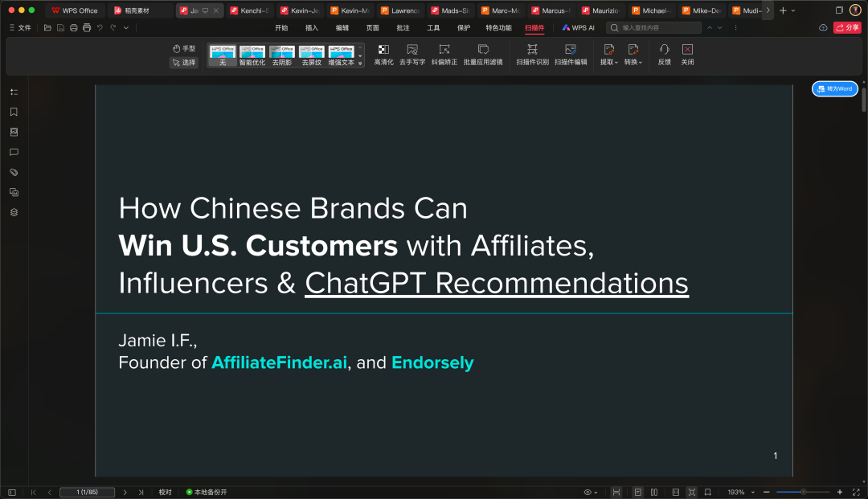The width and height of the screenshot is (868, 499).
Task: Click the plus to add new tab
Action: click(783, 10)
